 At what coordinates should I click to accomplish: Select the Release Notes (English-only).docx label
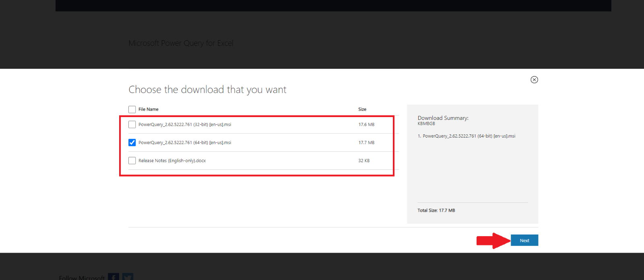(x=172, y=161)
